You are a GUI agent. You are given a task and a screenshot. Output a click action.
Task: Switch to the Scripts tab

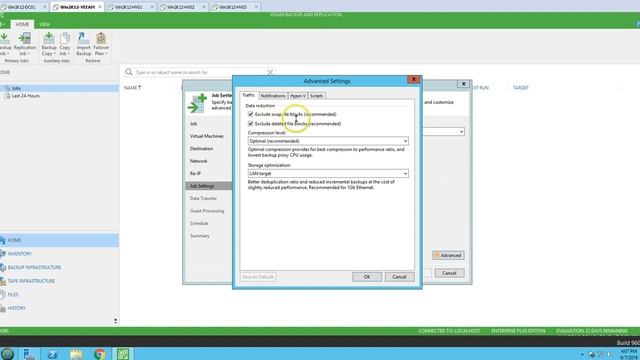(x=316, y=96)
